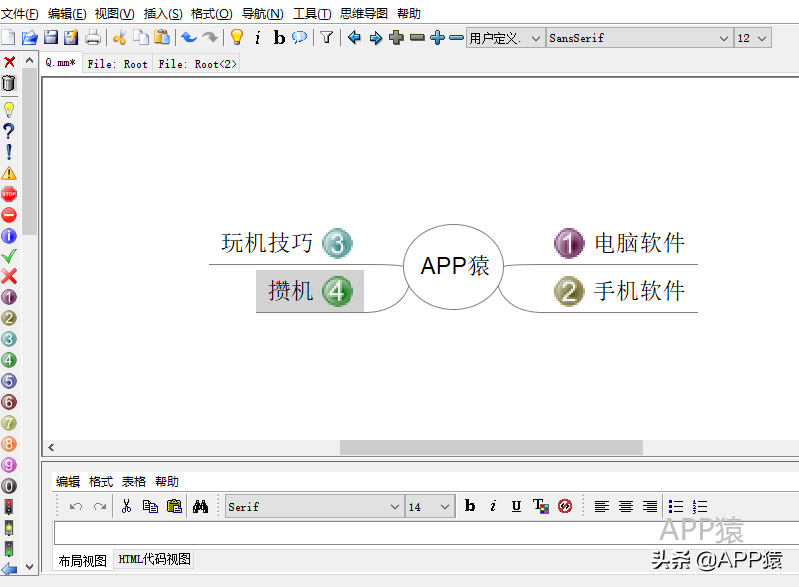Open text color picker in note editor

(541, 506)
